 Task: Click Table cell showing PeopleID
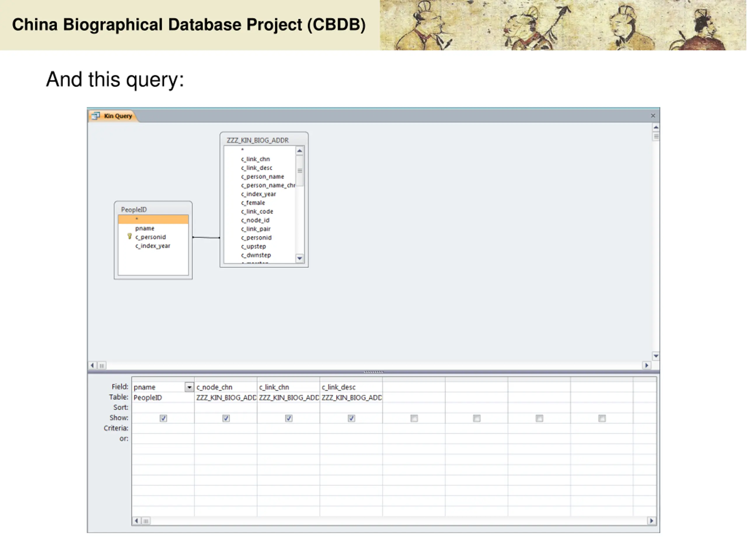pos(163,397)
